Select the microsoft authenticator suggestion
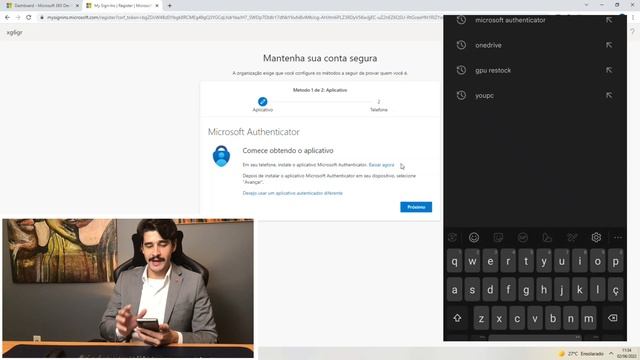 pyautogui.click(x=510, y=20)
